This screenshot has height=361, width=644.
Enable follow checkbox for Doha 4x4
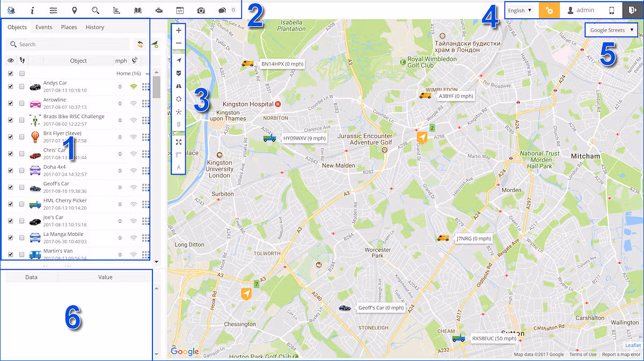point(21,170)
